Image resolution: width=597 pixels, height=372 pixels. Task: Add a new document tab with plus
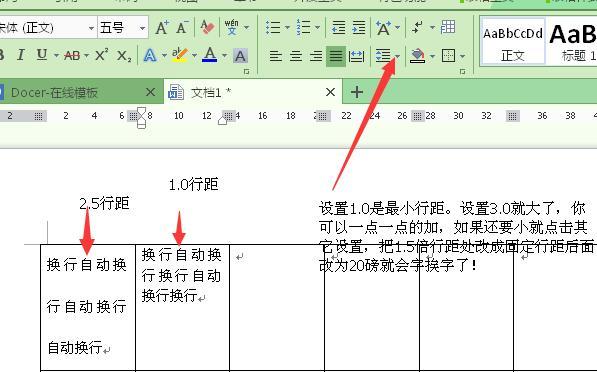click(x=357, y=92)
